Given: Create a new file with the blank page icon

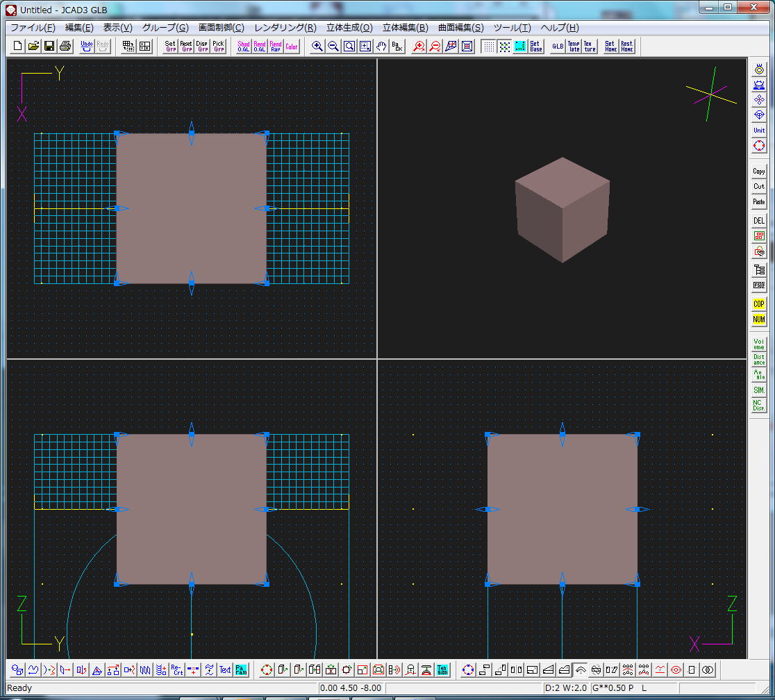Looking at the screenshot, I should [x=17, y=47].
